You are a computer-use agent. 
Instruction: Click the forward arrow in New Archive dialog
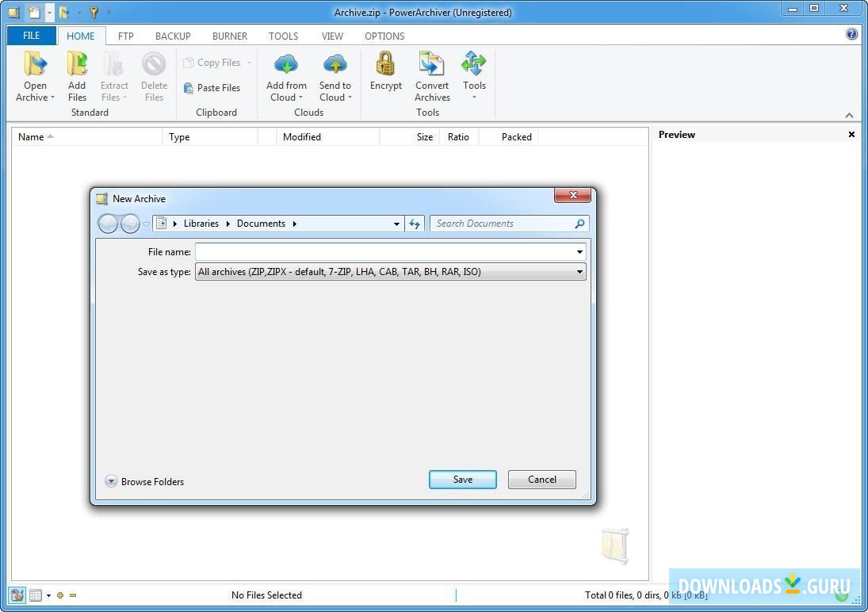130,224
